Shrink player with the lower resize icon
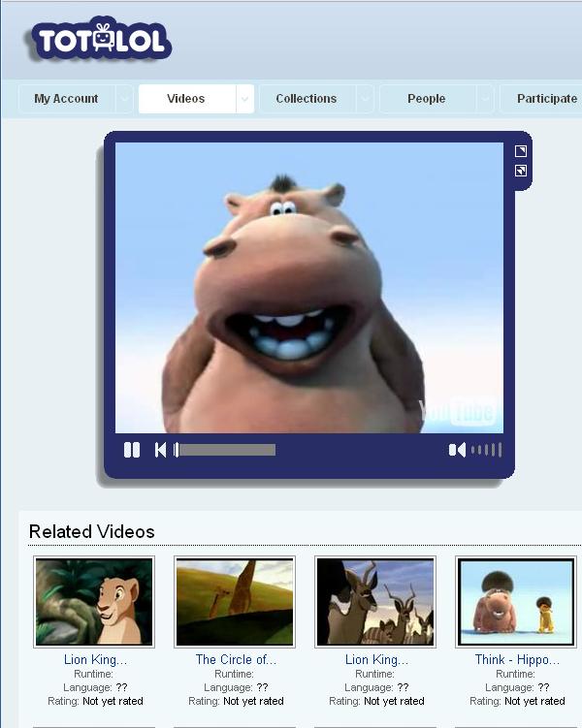Image resolution: width=582 pixels, height=728 pixels. pyautogui.click(x=521, y=171)
